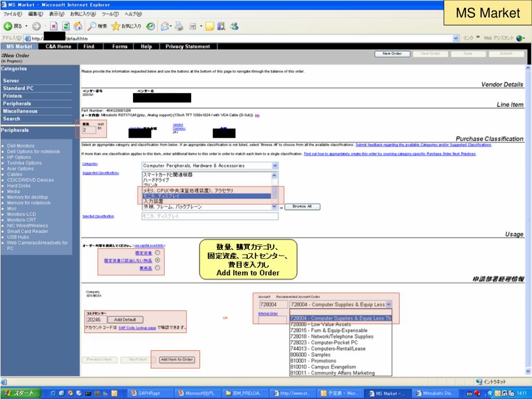Click the Messenger people icon
532x399 pixels.
(234, 26)
